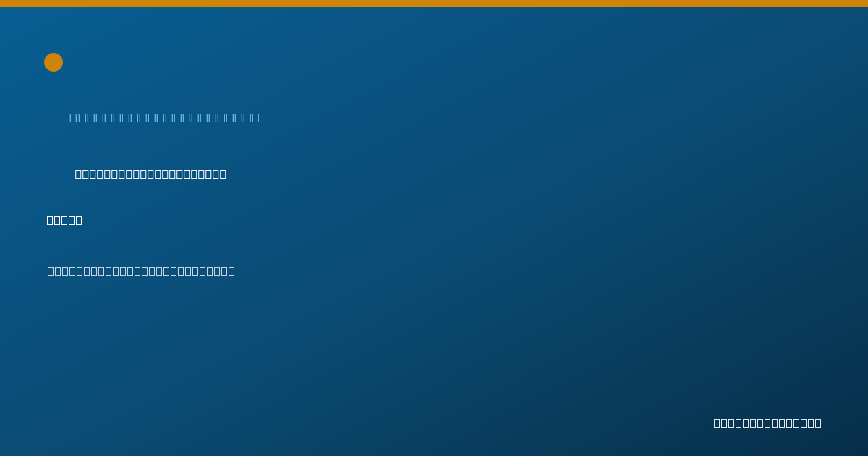This screenshot has width=868, height=456.
Task: Click the right end of divider line
Action: click(x=820, y=345)
